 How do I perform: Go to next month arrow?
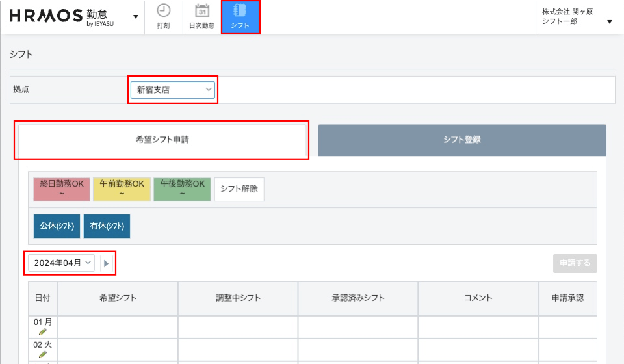(107, 263)
